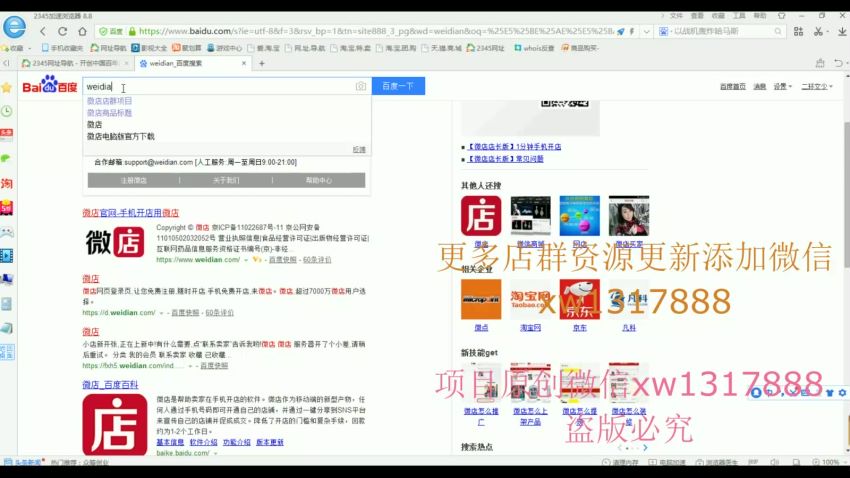Open the red Taobao 淘 sidebar icon
Image resolution: width=850 pixels, height=478 pixels.
coord(7,183)
